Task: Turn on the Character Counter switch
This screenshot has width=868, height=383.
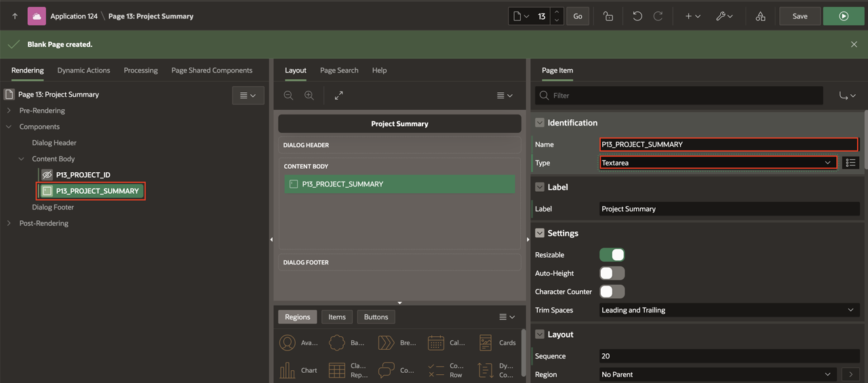Action: (x=612, y=291)
